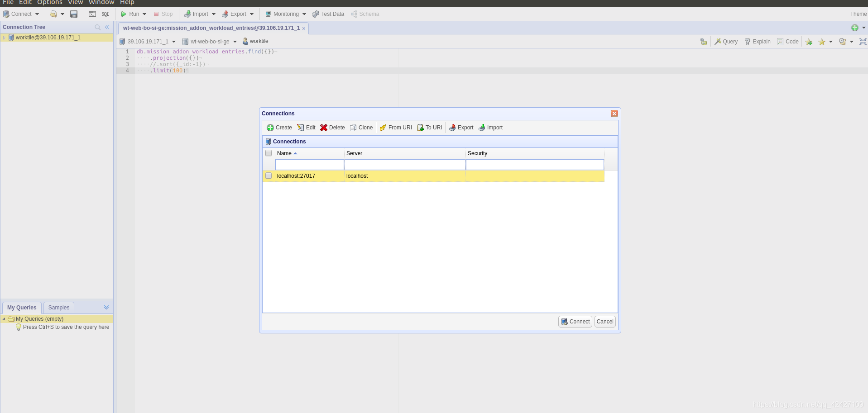This screenshot has width=868, height=413.
Task: Click the Security filter input field
Action: point(535,165)
